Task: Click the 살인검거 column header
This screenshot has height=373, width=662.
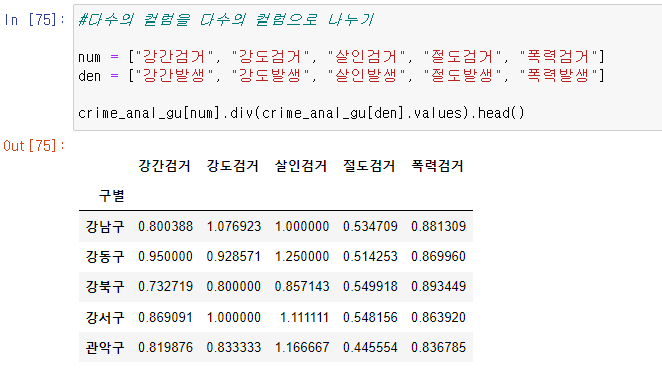Action: pos(301,166)
